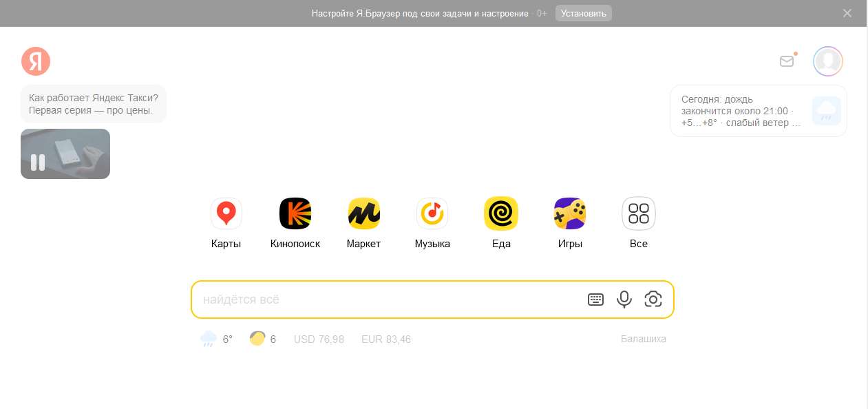Click the 6° temperature value
Viewport: 868px width, 409px height.
[x=228, y=339]
